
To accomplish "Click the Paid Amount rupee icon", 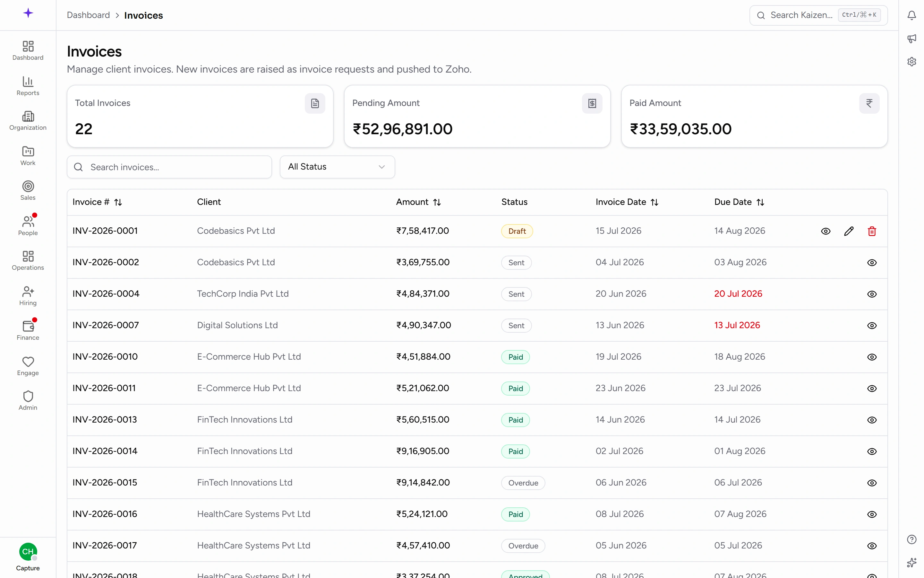I will pos(869,103).
